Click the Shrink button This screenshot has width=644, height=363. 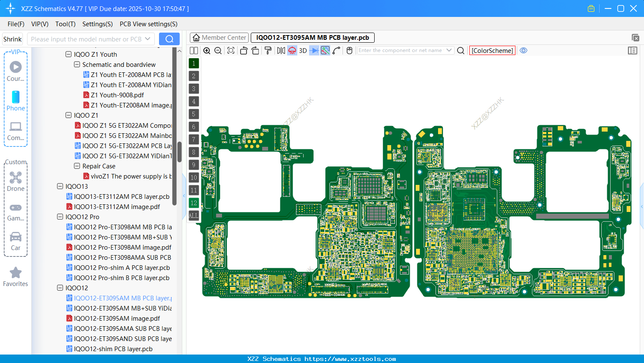click(12, 38)
